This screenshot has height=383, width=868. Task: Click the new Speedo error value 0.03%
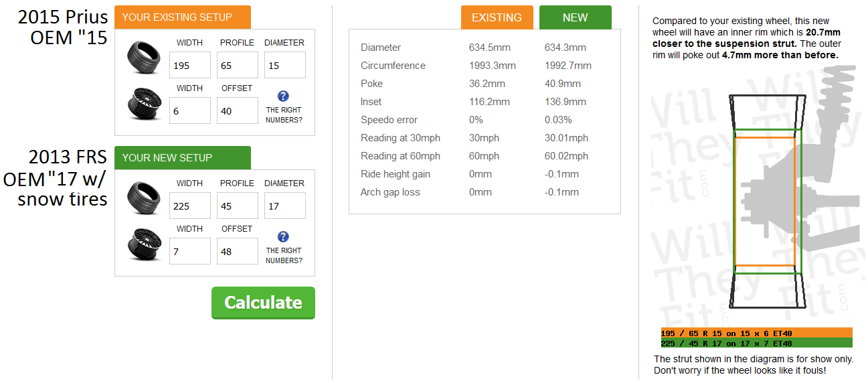(x=559, y=120)
